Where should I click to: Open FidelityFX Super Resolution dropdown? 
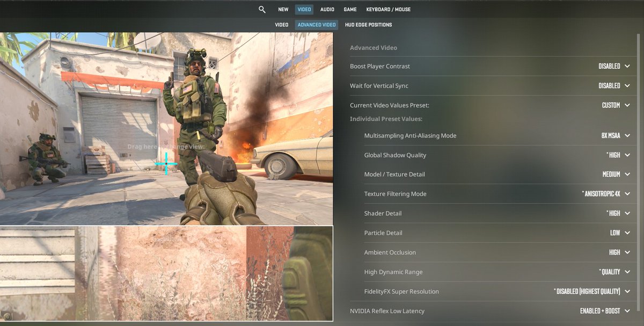click(x=592, y=292)
